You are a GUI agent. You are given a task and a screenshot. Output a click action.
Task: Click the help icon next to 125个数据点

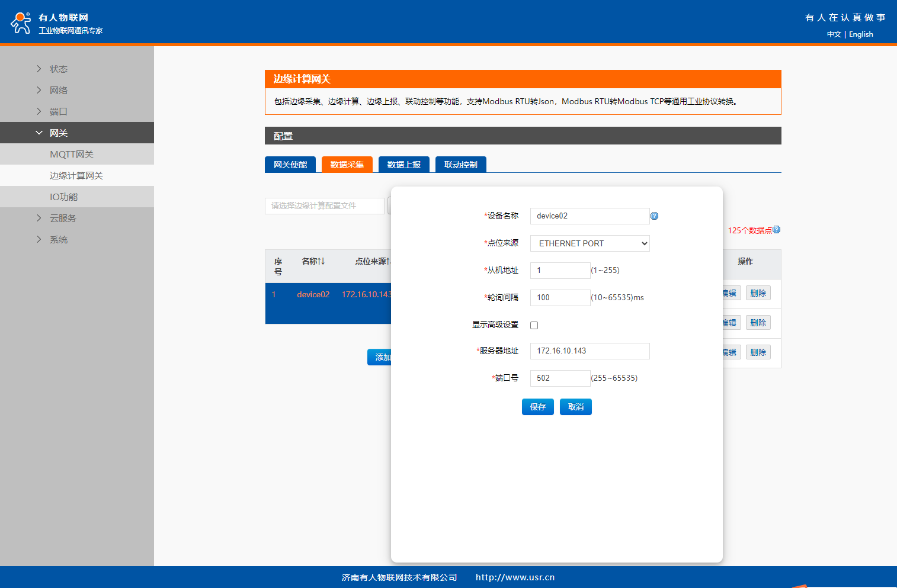click(777, 230)
